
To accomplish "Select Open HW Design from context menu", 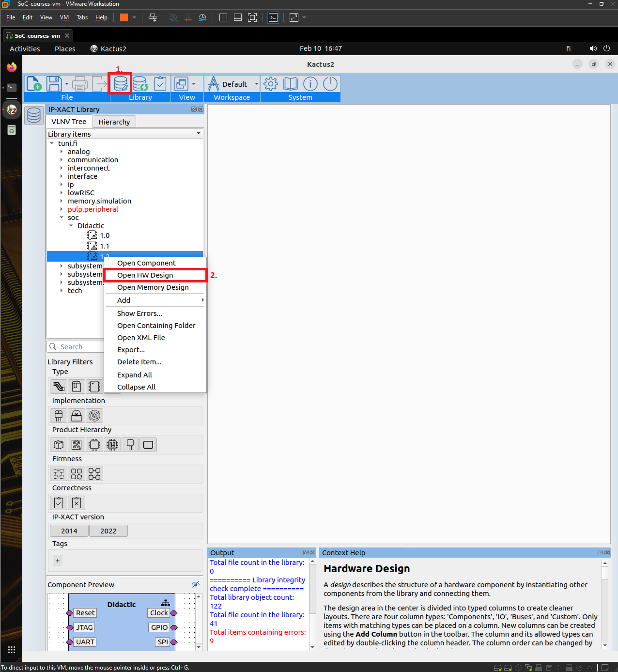I will pyautogui.click(x=145, y=275).
